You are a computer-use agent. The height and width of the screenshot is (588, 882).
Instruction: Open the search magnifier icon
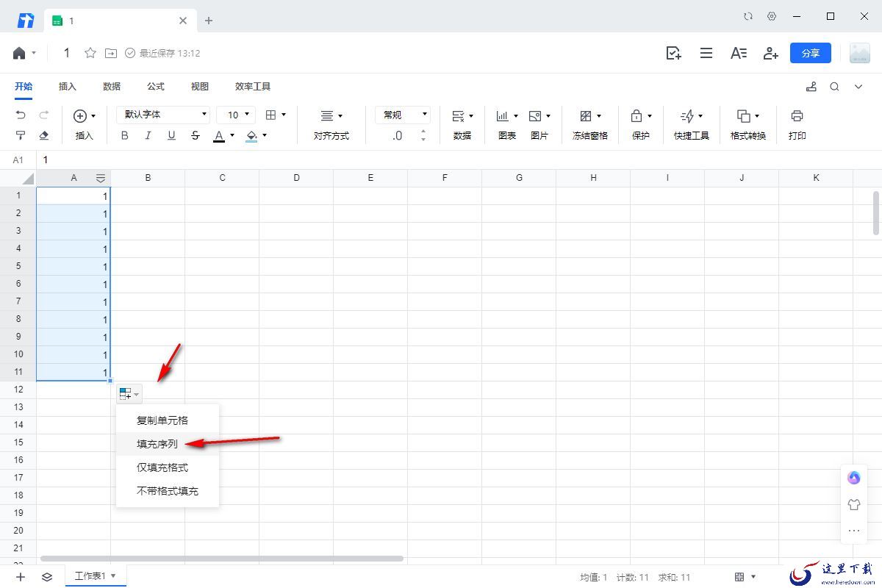[x=834, y=87]
